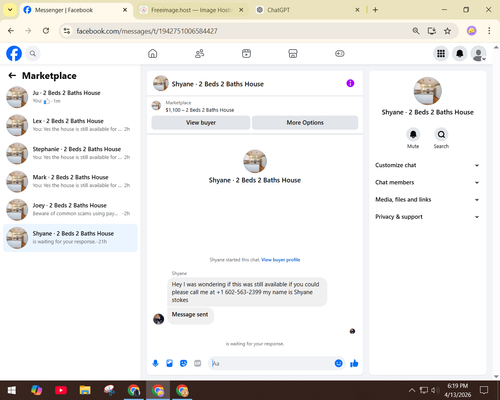The image size is (500, 400).
Task: Open the Reels video icon
Action: click(x=246, y=53)
